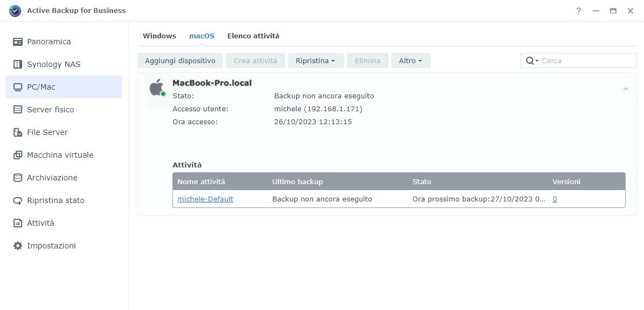Image resolution: width=644 pixels, height=310 pixels.
Task: Open Macchina virtuale section
Action: 64,155
